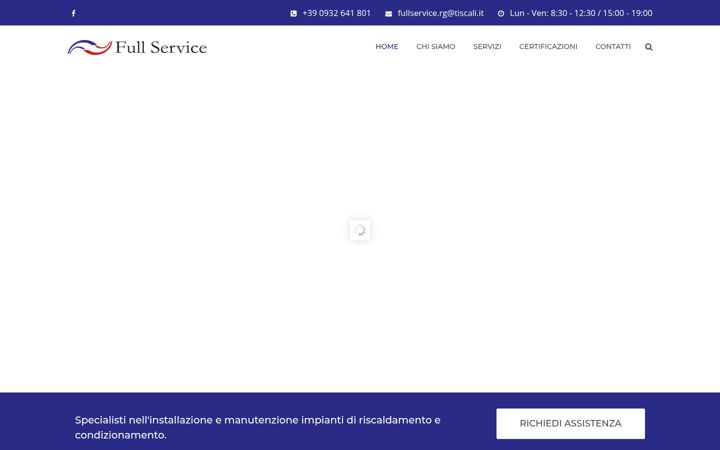Screen dimensions: 720x450
Task: Open the CERTIFICAZIONI menu item
Action: click(x=548, y=46)
